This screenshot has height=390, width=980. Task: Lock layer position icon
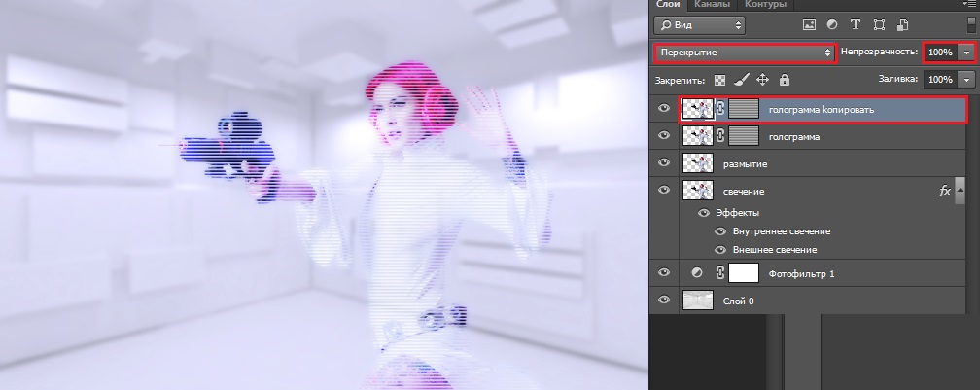click(x=762, y=80)
